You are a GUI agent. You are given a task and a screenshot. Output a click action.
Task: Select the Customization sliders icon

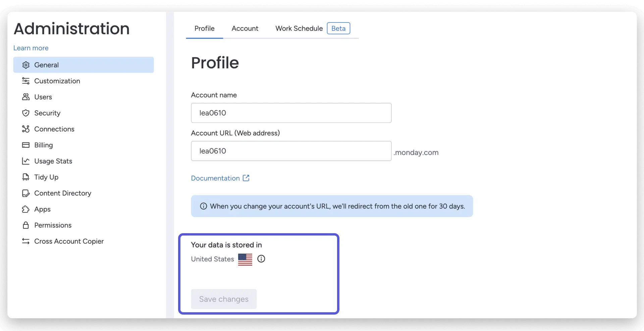point(26,81)
